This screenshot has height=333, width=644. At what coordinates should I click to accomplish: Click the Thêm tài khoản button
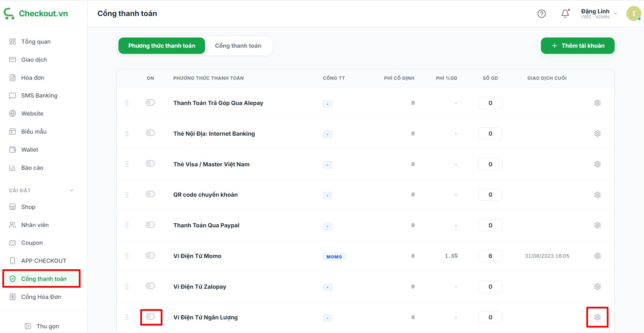click(x=577, y=46)
